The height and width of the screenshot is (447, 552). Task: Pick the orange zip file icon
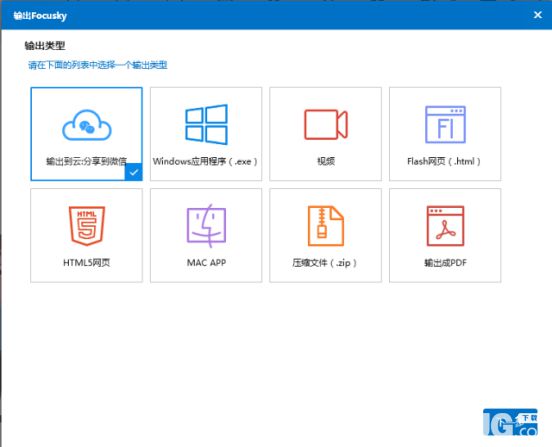pyautogui.click(x=326, y=226)
